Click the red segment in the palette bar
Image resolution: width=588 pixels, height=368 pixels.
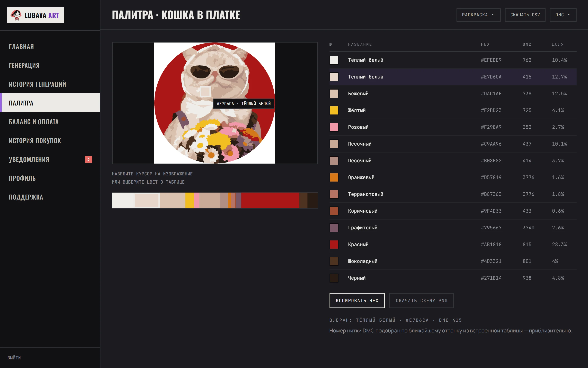pyautogui.click(x=270, y=200)
